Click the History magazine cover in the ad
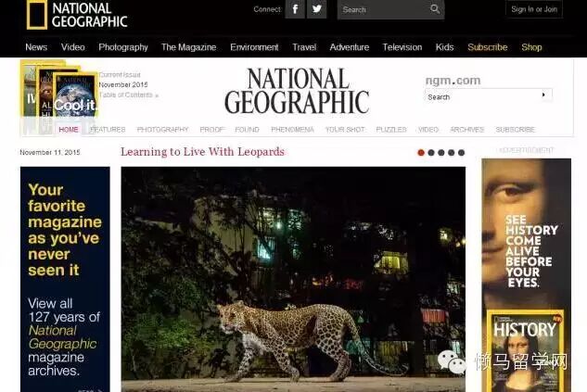 click(526, 351)
